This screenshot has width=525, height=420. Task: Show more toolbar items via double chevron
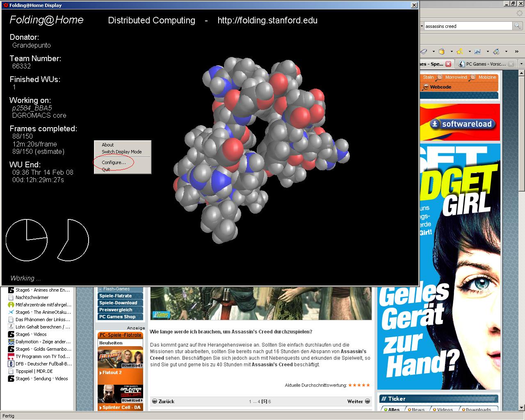tap(517, 52)
